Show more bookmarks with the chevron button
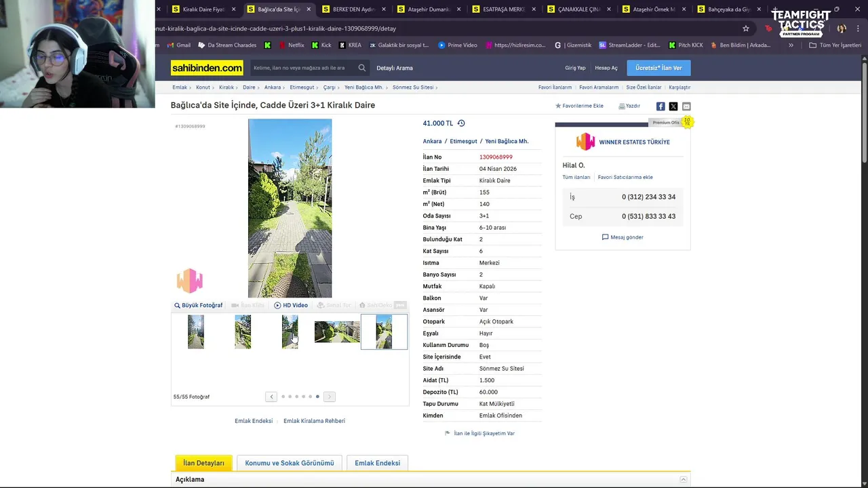The image size is (868, 488). 791,45
